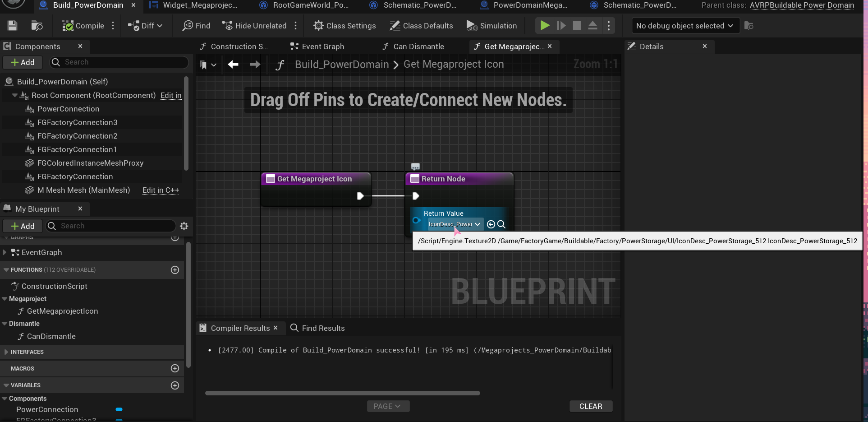This screenshot has width=868, height=422.
Task: Click the compiler results horizontal scrollbar
Action: pos(342,393)
